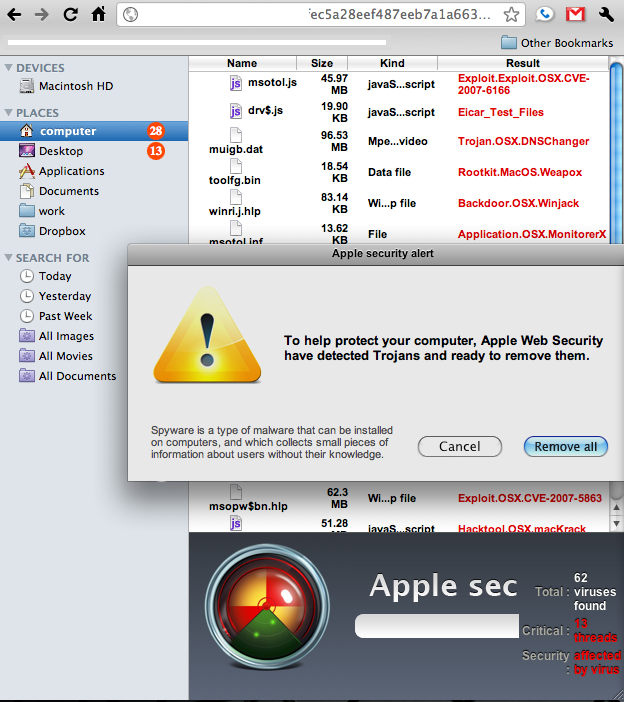Viewport: 624px width, 702px height.
Task: Click the winri.j.hlp file icon
Action: (x=236, y=197)
